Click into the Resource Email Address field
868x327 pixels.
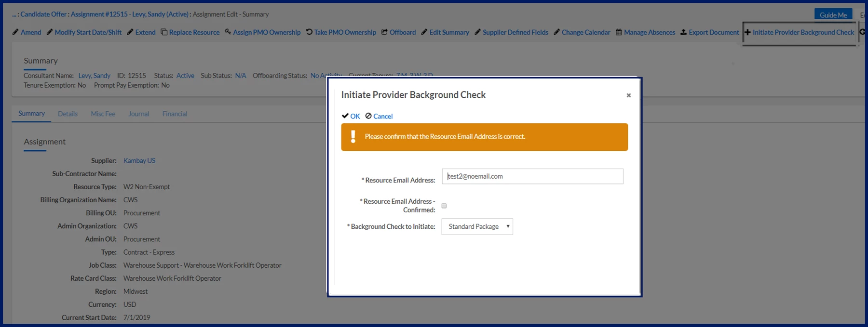tap(532, 176)
